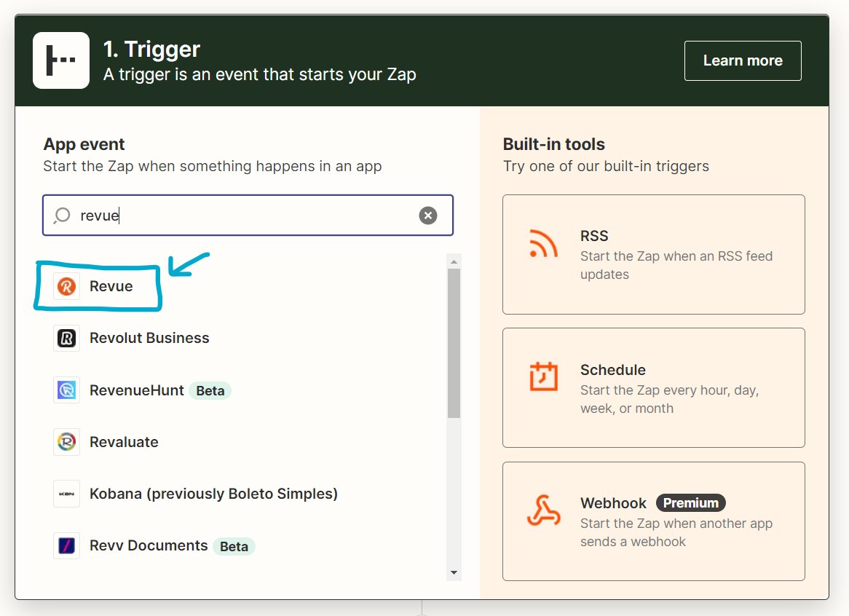Click the search magnifier icon
This screenshot has width=849, height=616.
coord(63,216)
